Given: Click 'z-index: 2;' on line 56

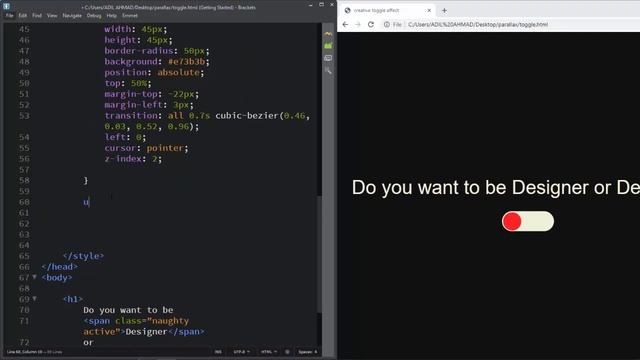Looking at the screenshot, I should pos(133,159).
